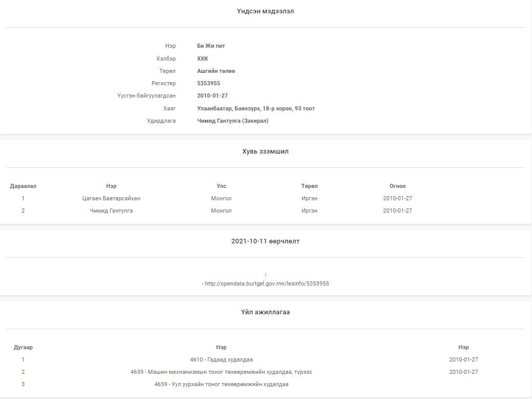The height and width of the screenshot is (399, 532).
Task: Click the Үйл ажиллагаа section heading
Action: tap(265, 312)
